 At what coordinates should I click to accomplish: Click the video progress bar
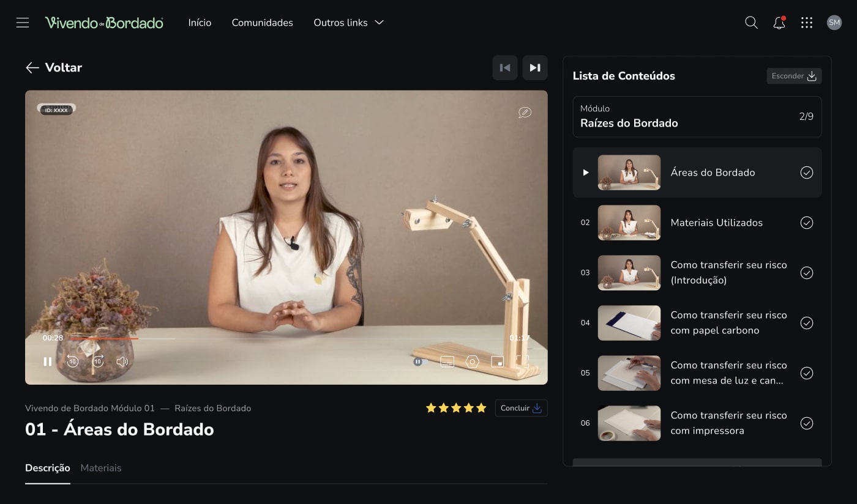coord(122,338)
